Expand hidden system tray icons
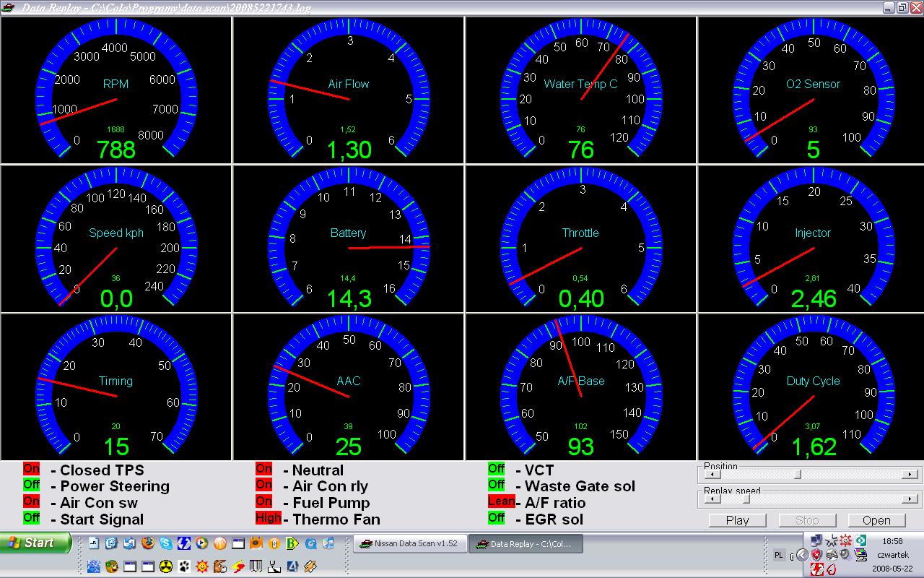This screenshot has width=924, height=578. 802,555
